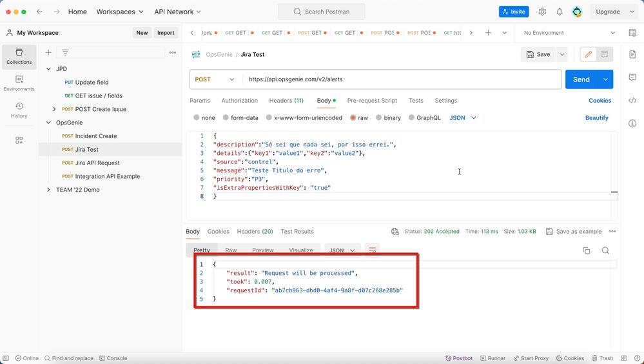Click the request URL field
This screenshot has width=644, height=364.
tap(402, 79)
